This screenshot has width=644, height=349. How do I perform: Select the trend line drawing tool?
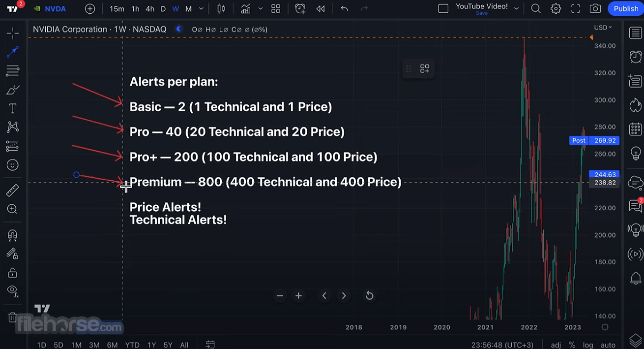click(12, 52)
